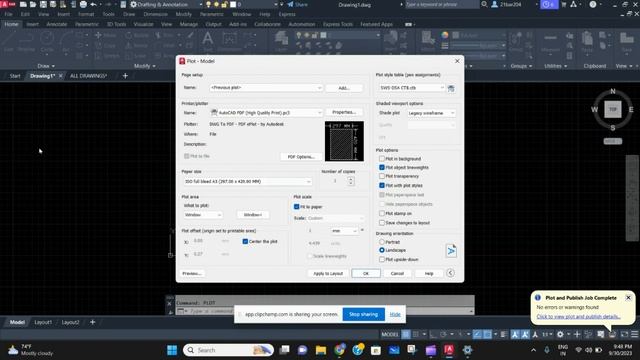Click the landscape orientation preview icon
Screen dimensions: 640x360
pyautogui.click(x=451, y=251)
